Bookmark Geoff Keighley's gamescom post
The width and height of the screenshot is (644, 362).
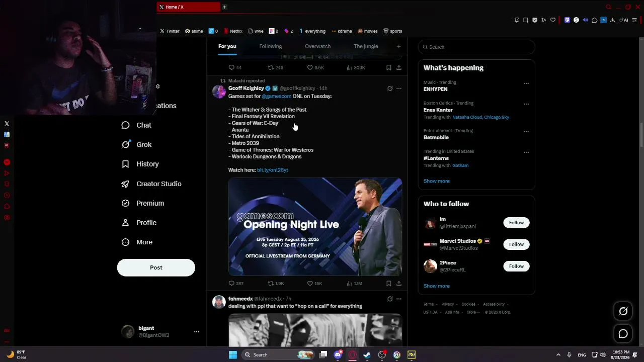pos(388,284)
